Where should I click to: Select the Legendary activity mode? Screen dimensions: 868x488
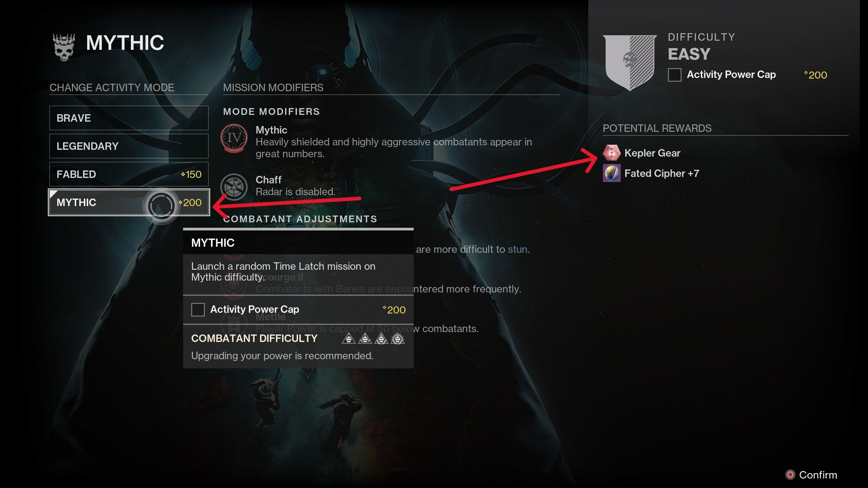pyautogui.click(x=129, y=146)
